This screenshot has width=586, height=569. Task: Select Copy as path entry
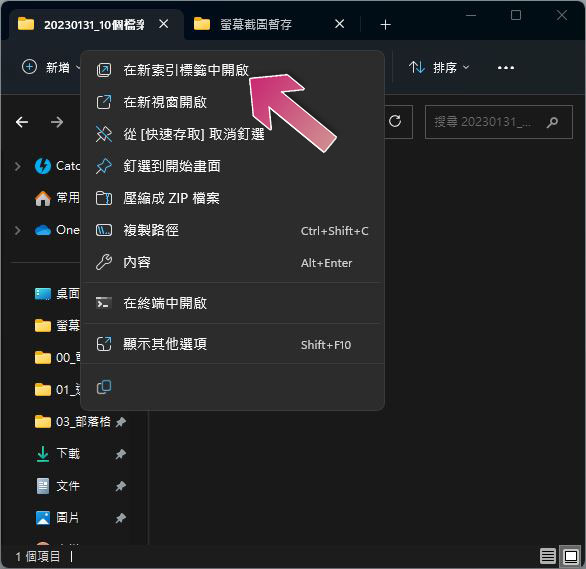click(232, 230)
